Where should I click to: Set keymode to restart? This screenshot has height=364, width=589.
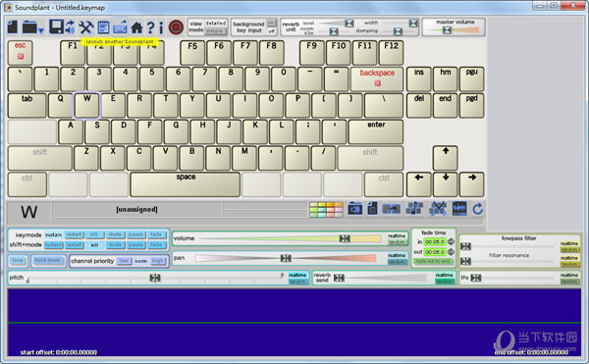[75, 234]
